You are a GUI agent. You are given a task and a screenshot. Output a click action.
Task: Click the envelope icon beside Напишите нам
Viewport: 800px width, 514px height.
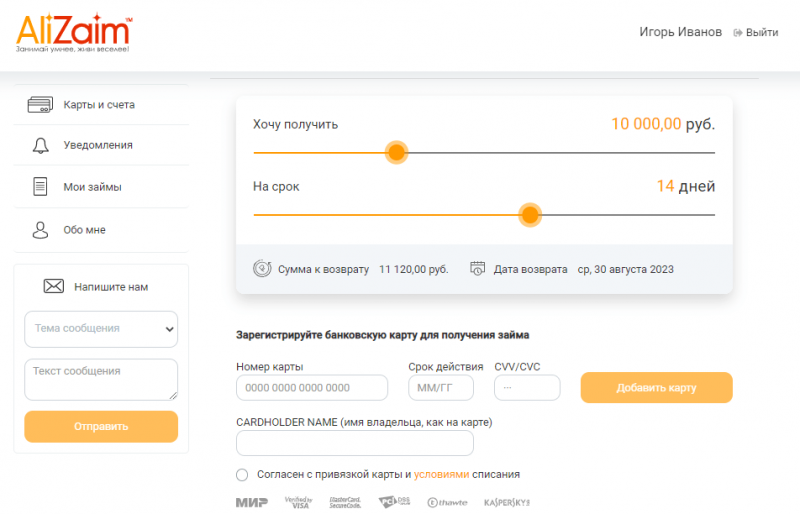point(54,287)
